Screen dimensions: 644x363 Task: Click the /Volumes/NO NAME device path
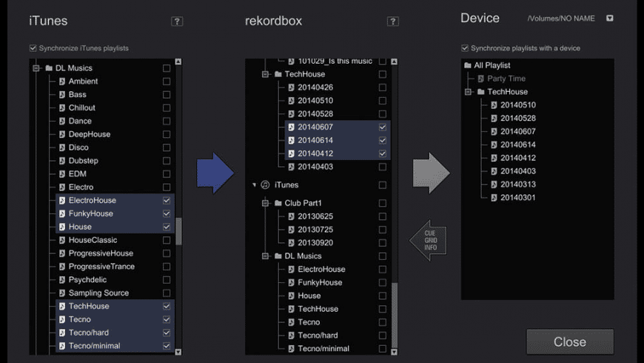point(561,19)
